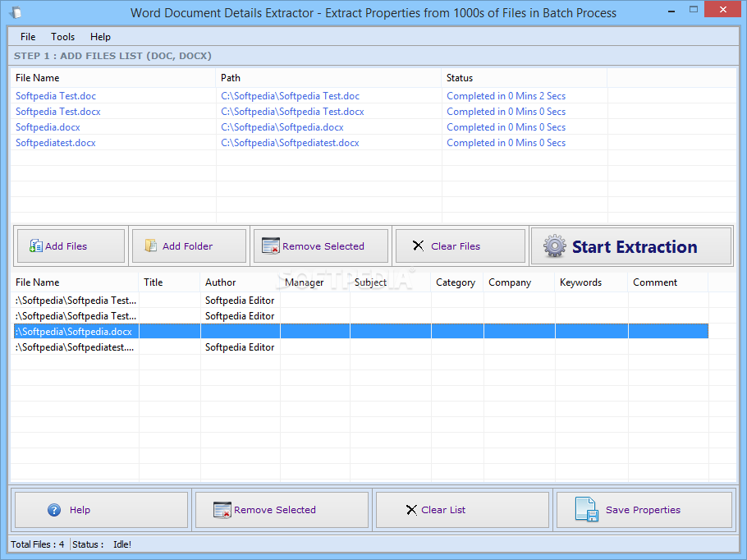Click the Comment column header
747x560 pixels.
(x=668, y=282)
